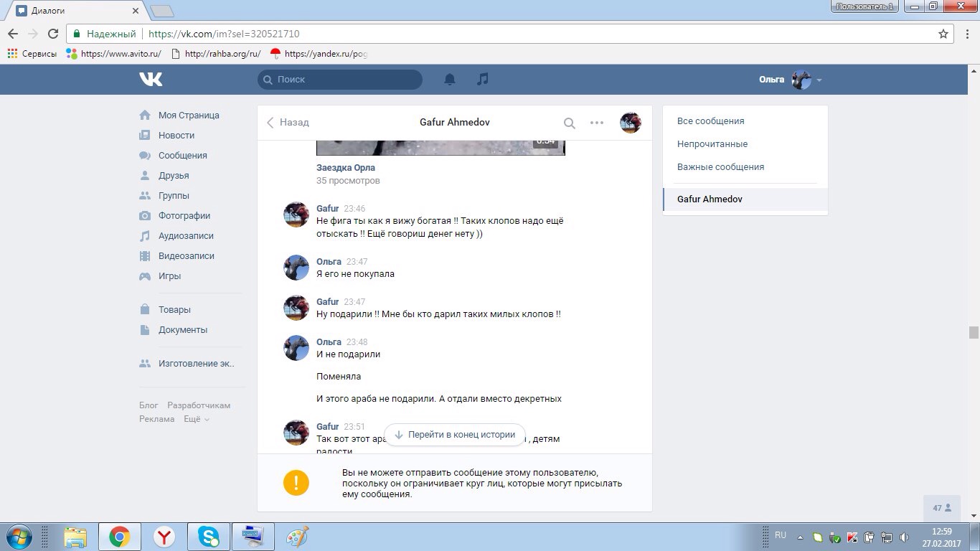This screenshot has width=980, height=551.
Task: Click the Gafur name at 23:51 message
Action: (x=327, y=427)
